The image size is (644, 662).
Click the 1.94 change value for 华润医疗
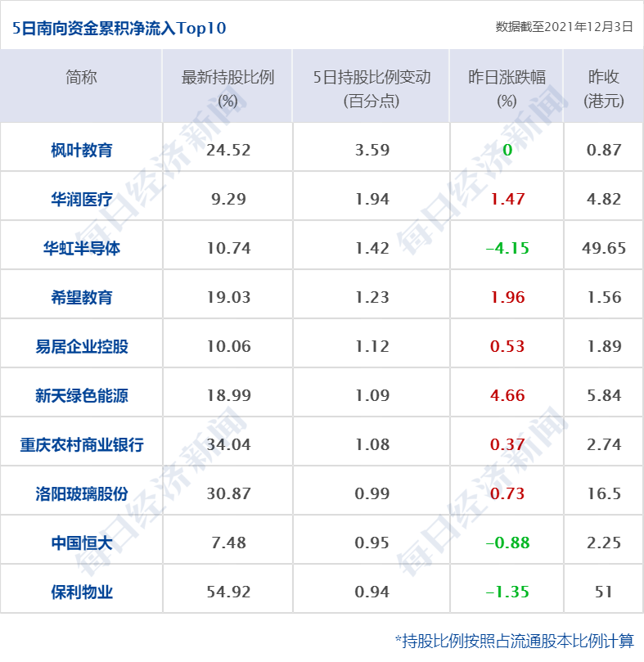[x=372, y=199]
